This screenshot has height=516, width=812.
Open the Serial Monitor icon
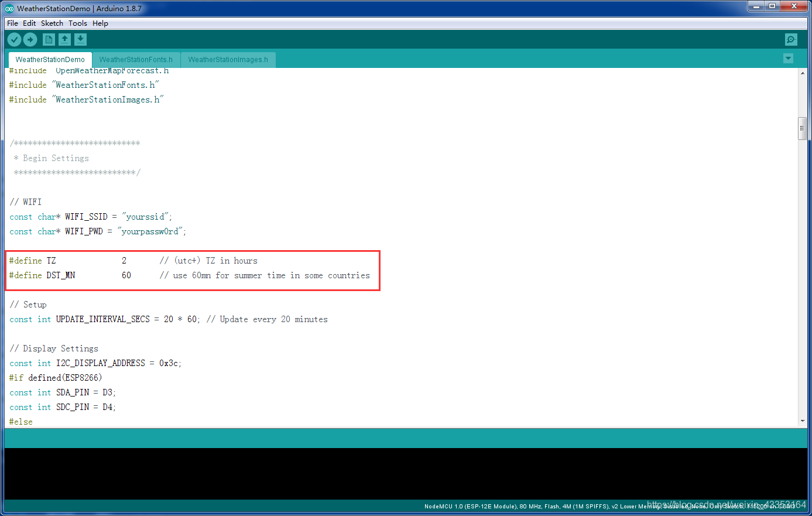point(791,39)
